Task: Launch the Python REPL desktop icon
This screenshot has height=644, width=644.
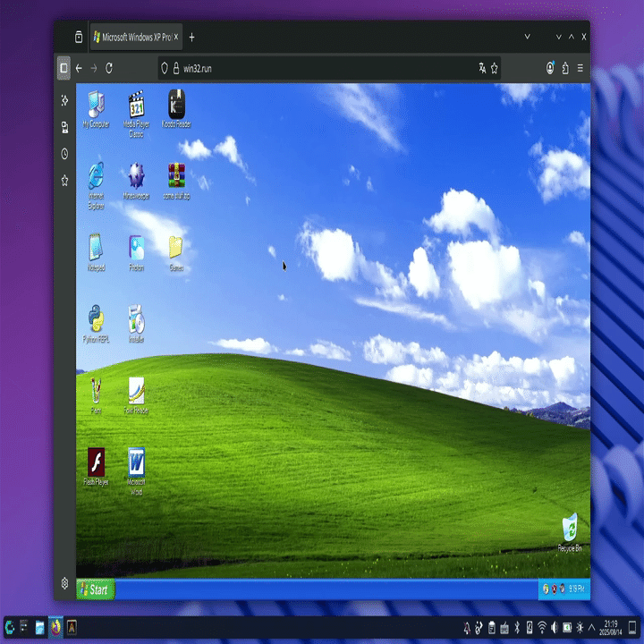Action: [x=96, y=324]
